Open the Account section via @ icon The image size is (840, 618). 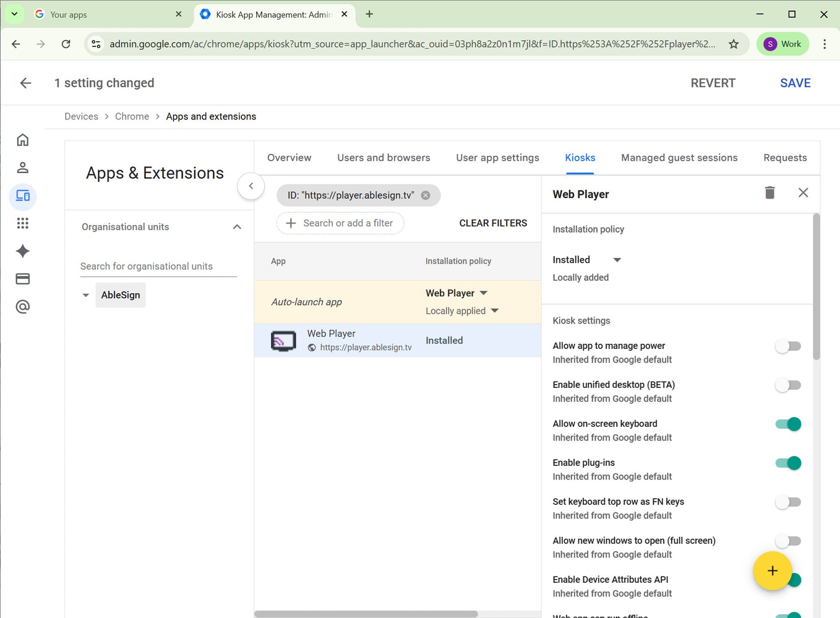click(22, 306)
